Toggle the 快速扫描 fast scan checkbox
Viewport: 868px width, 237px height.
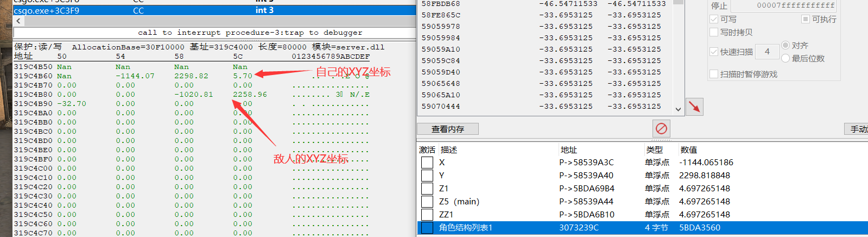[x=714, y=52]
